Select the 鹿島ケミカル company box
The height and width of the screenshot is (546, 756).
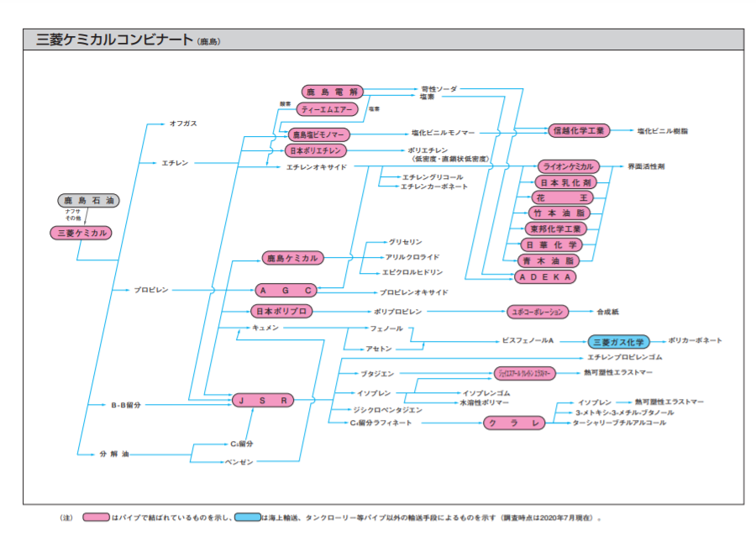(292, 258)
